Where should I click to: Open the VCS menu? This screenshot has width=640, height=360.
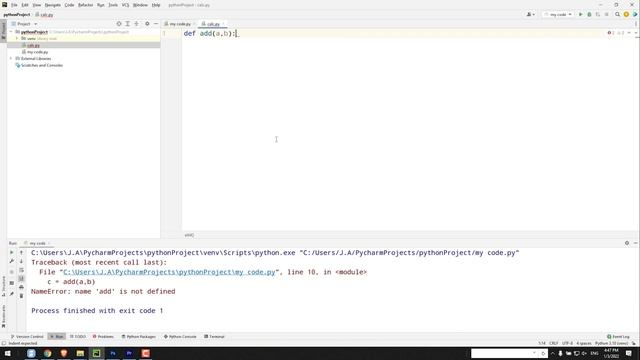click(125, 5)
